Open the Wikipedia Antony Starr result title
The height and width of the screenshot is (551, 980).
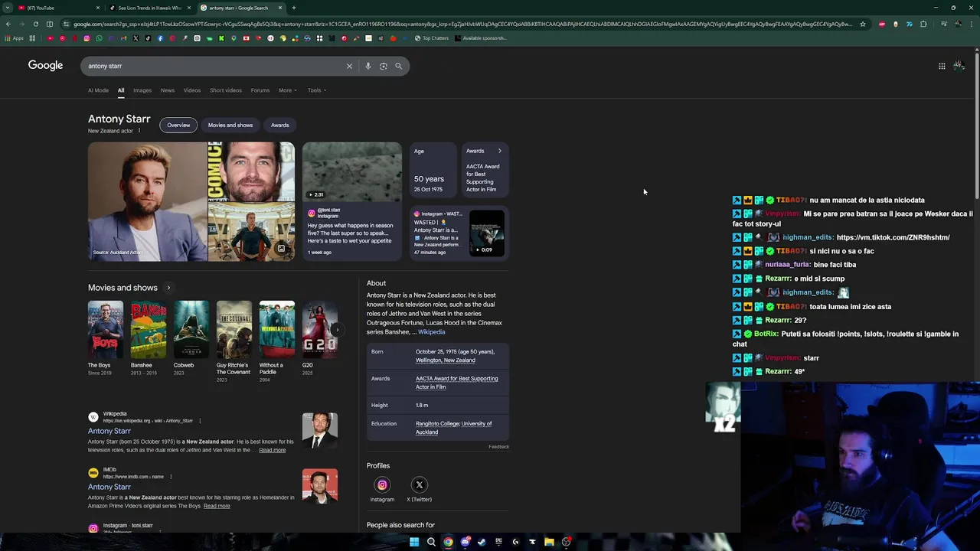pyautogui.click(x=109, y=431)
